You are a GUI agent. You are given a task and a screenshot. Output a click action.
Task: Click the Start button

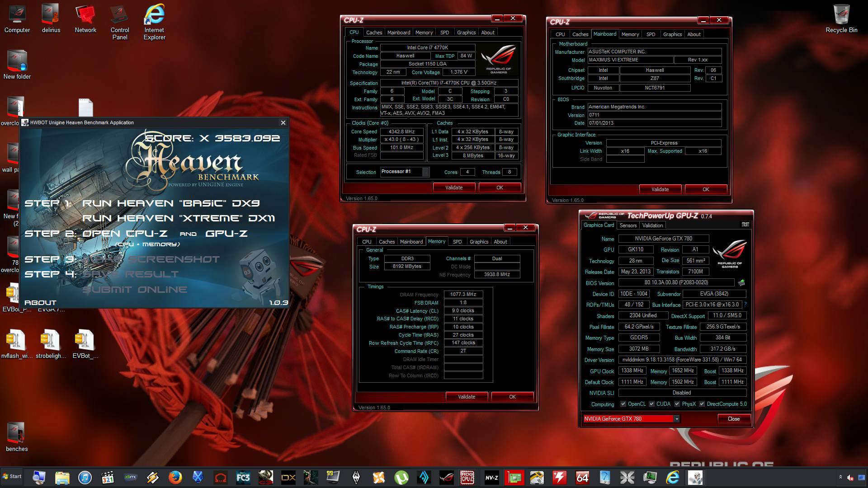point(12,477)
